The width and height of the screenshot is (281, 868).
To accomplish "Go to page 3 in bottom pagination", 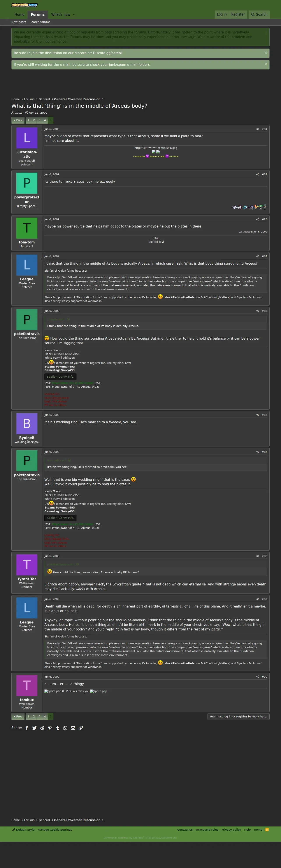I will 39,716.
